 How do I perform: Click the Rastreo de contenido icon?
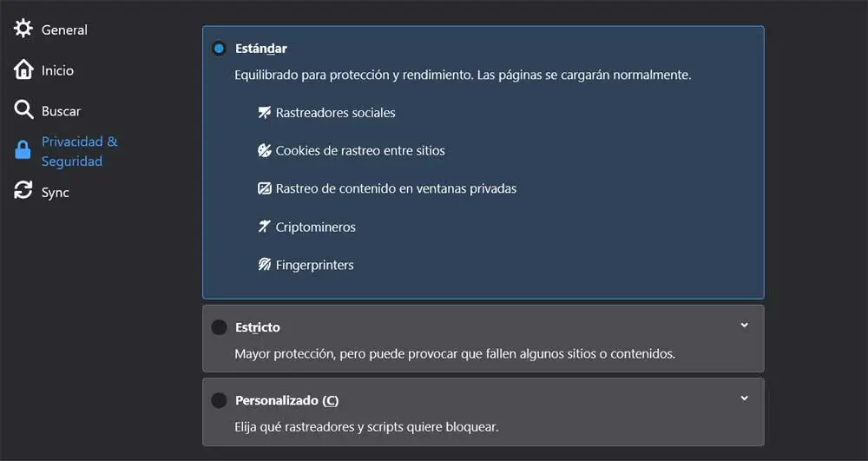(265, 189)
